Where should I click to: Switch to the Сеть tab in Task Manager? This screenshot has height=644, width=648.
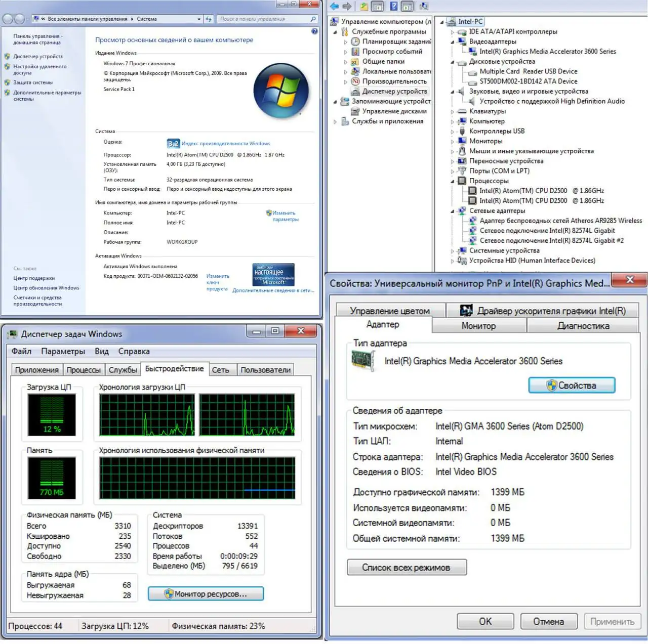(x=221, y=370)
